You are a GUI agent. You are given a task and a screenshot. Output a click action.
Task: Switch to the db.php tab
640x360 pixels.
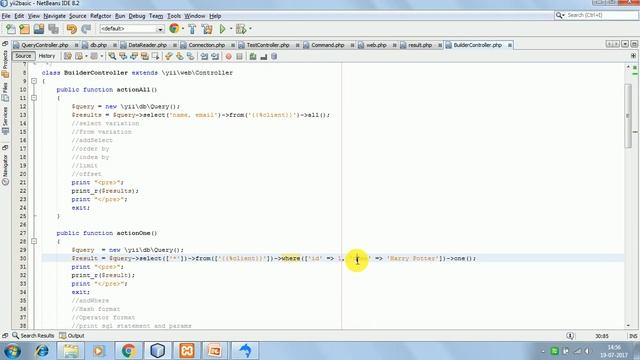[x=98, y=45]
